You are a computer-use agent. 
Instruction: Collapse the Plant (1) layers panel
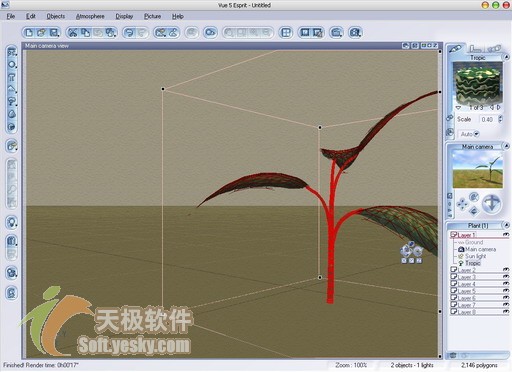(x=506, y=225)
